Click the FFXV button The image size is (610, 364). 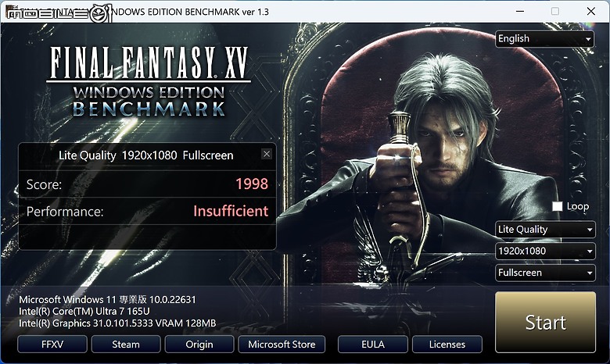click(52, 344)
